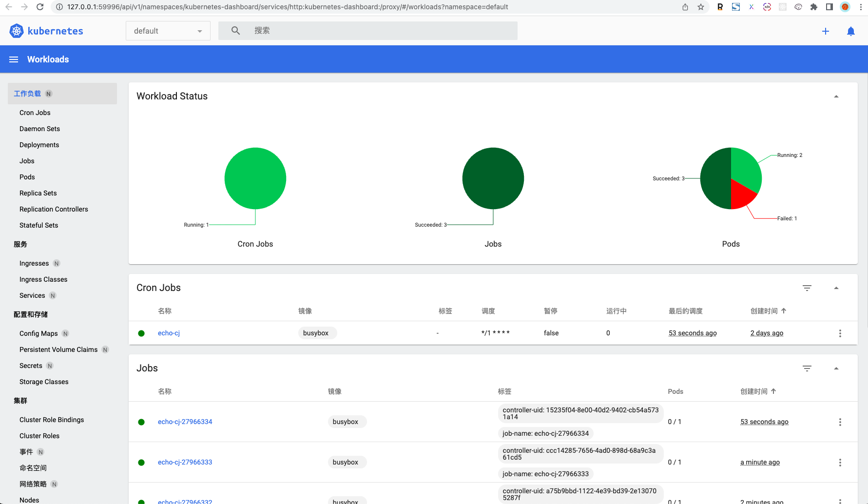Open Deployments in sidebar

(x=39, y=145)
